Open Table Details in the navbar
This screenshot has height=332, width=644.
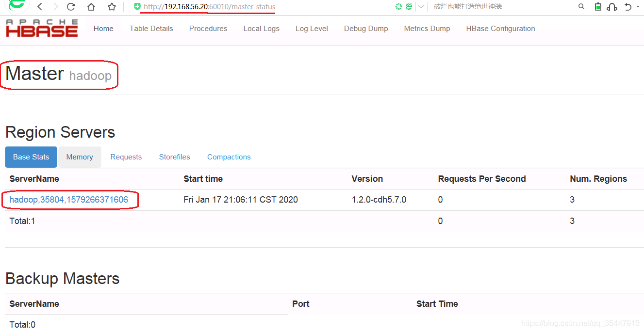tap(151, 29)
